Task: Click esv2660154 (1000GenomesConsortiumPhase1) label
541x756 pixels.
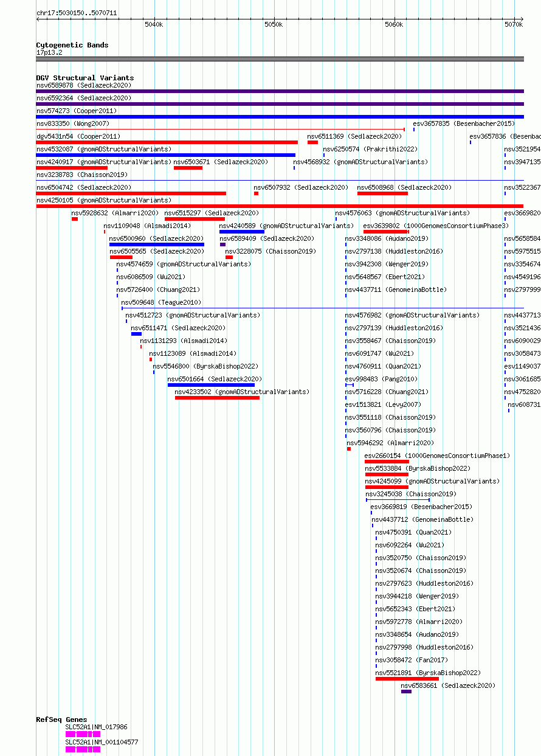Action: click(437, 456)
